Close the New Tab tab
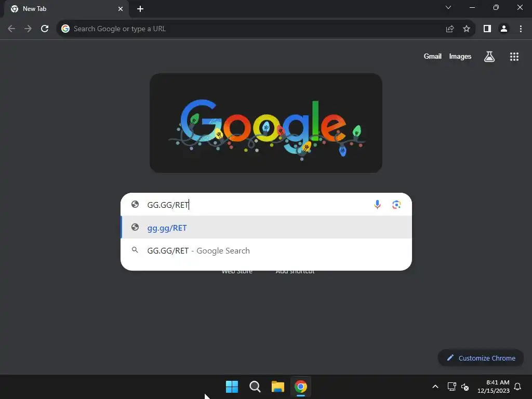The height and width of the screenshot is (399, 532). tap(121, 9)
